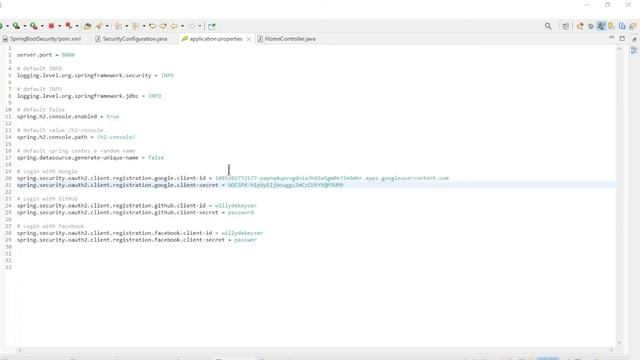Click the '# Login with Github' comment
640x360 pixels.
pyautogui.click(x=47, y=199)
